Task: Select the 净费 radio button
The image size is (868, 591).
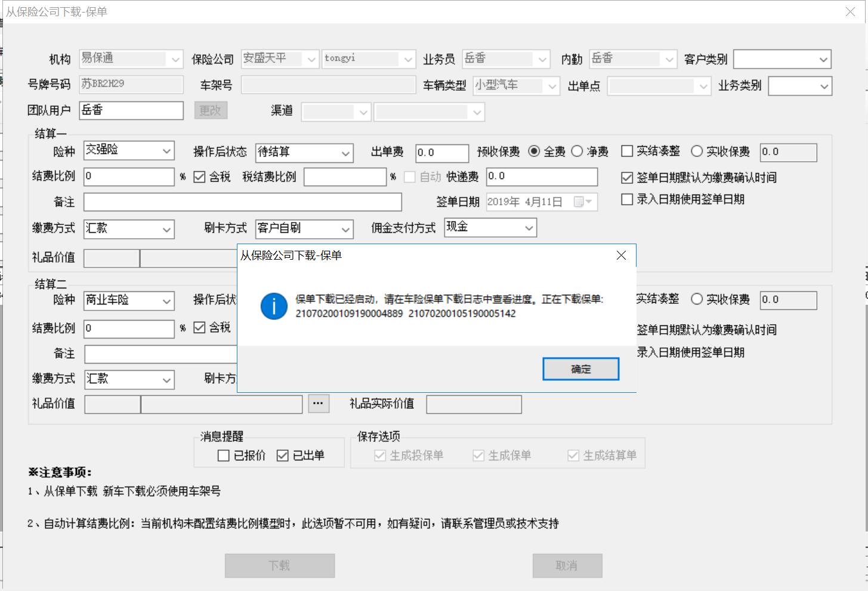Action: coord(577,151)
